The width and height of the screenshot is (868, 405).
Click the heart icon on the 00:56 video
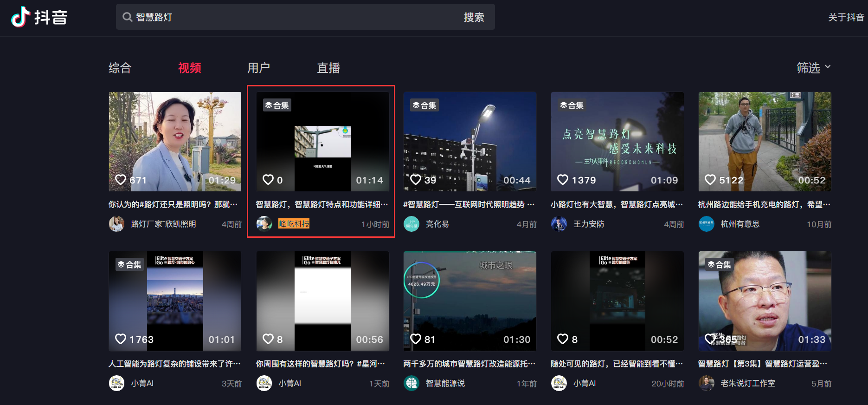tap(268, 339)
